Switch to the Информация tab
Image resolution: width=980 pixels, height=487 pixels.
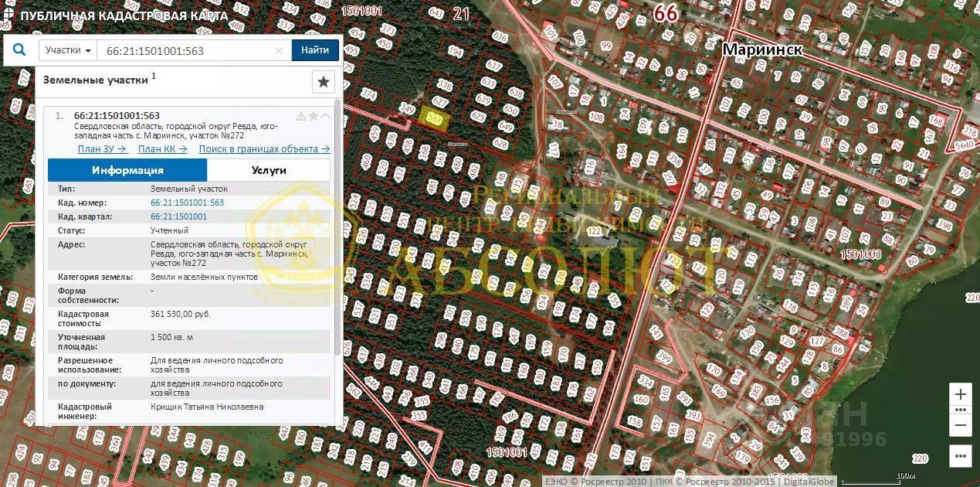coord(127,170)
